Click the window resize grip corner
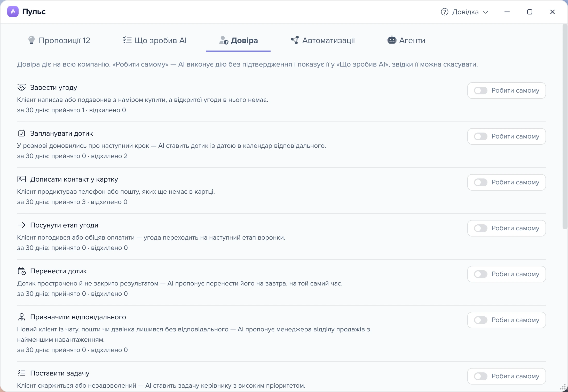Screen dimensions: 568x392 point(563,387)
